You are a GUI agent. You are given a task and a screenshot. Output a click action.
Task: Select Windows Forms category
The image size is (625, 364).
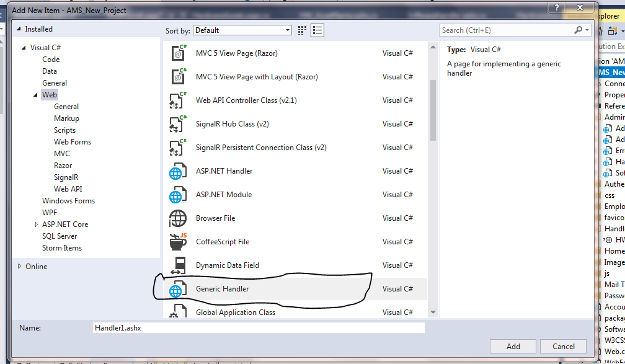coord(69,201)
